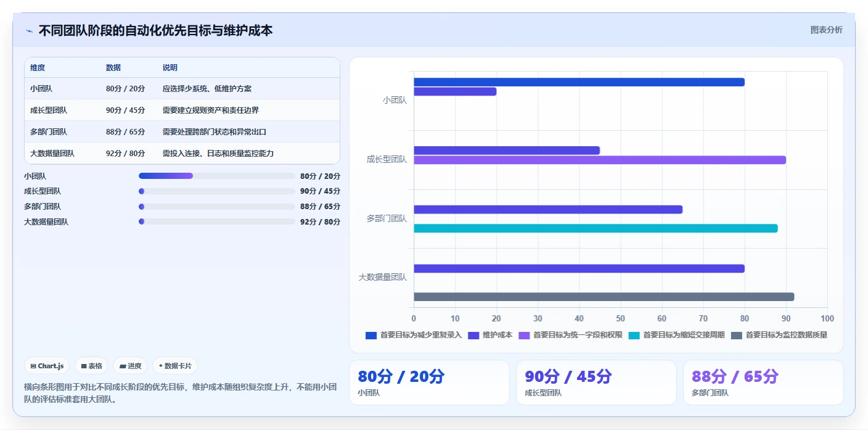Click the 说明 table column header
The height and width of the screenshot is (430, 868).
(x=170, y=68)
